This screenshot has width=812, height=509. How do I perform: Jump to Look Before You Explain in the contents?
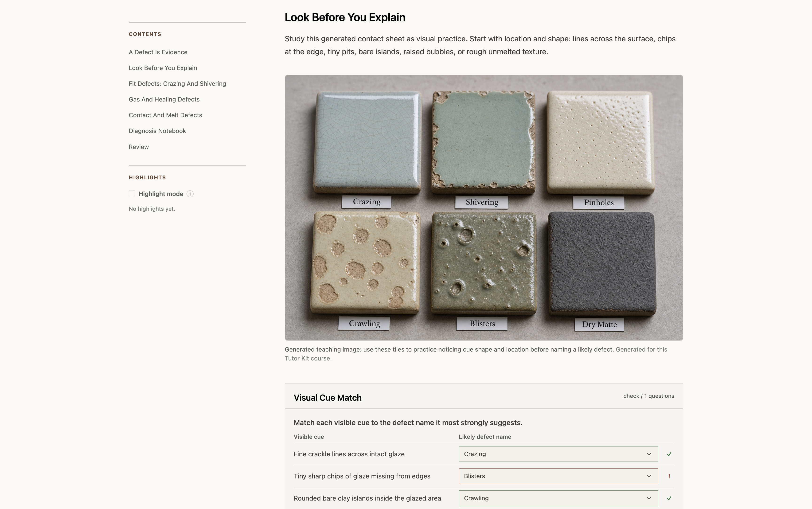pyautogui.click(x=163, y=68)
